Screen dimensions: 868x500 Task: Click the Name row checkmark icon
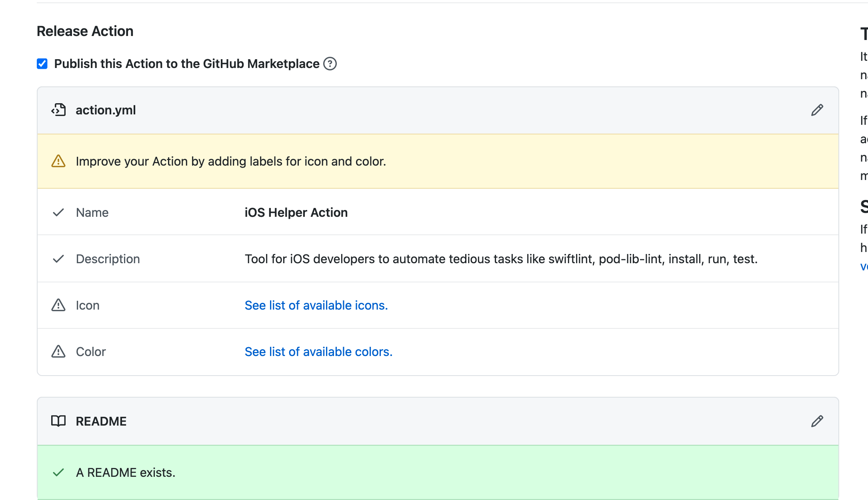(x=58, y=212)
